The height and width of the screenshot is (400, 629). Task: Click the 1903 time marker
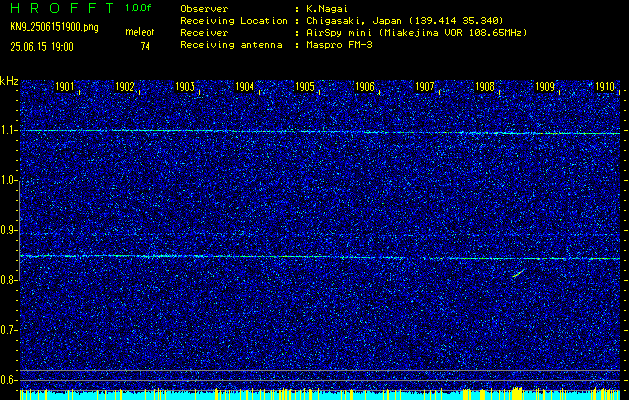pos(185,87)
